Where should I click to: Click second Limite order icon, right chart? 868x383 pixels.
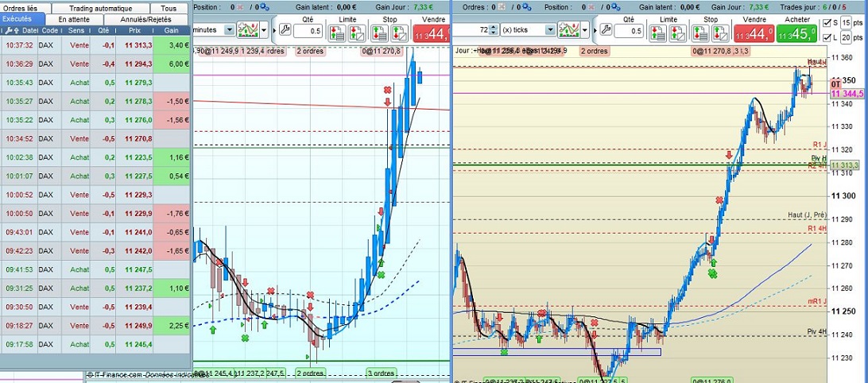(677, 33)
